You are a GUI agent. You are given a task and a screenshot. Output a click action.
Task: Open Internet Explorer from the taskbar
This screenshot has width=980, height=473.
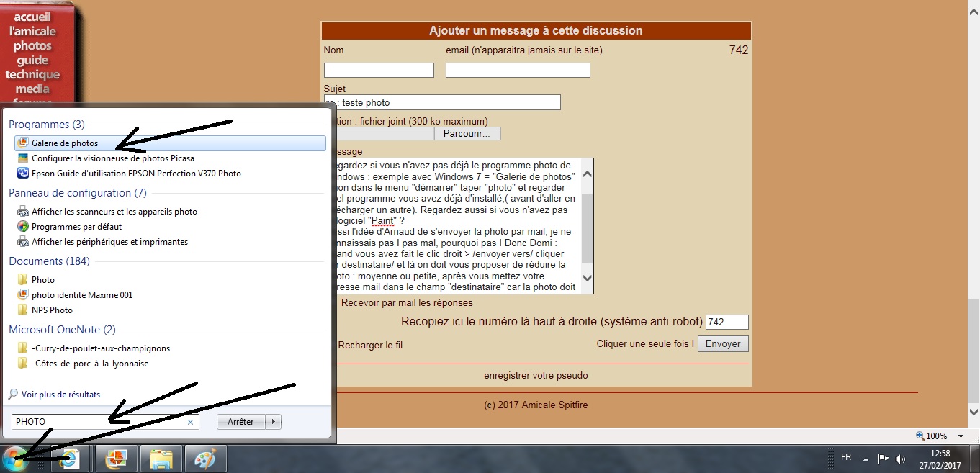pos(70,459)
